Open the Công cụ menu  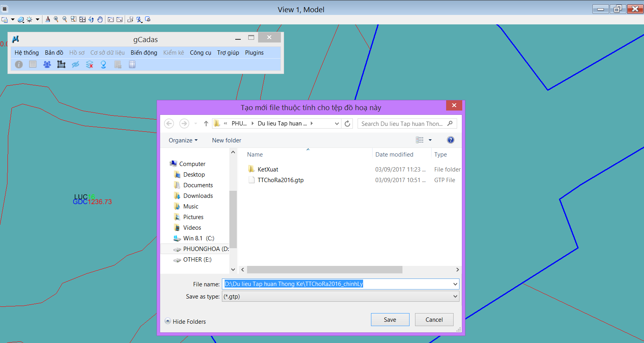(x=200, y=53)
